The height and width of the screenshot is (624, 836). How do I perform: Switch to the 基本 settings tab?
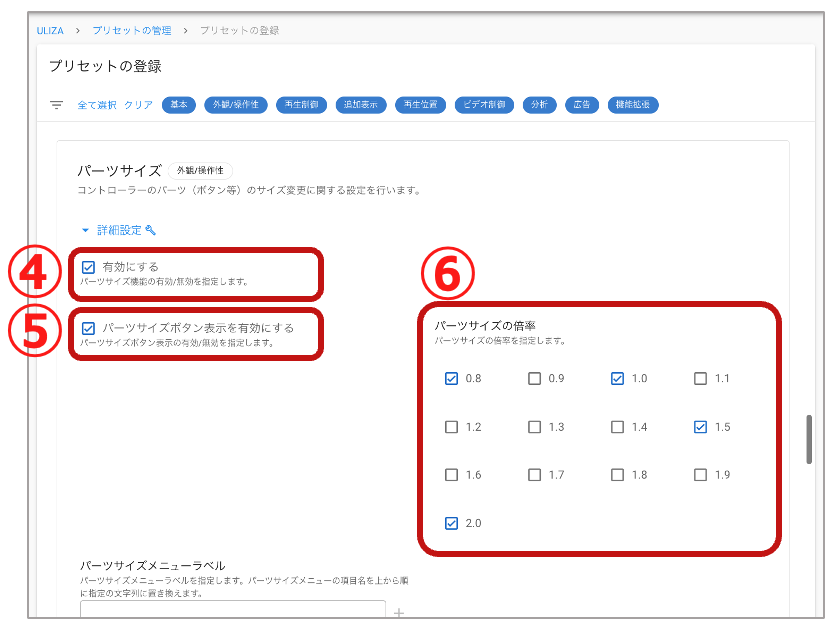tap(178, 103)
